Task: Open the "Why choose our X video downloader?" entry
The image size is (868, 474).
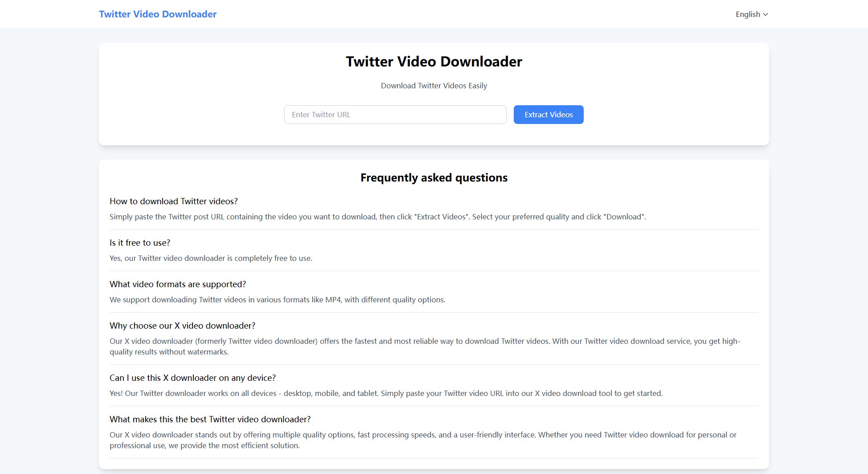Action: [x=182, y=326]
